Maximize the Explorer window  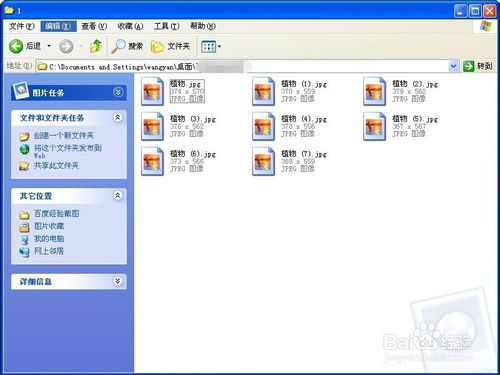(475, 11)
